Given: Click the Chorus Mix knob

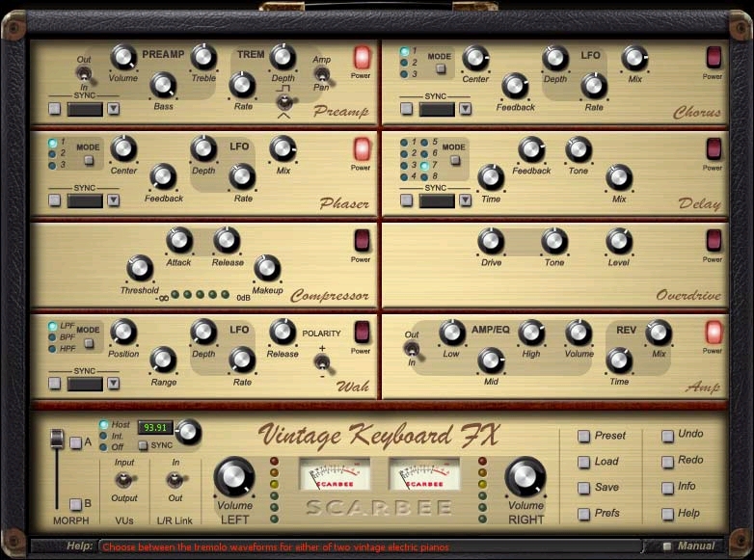Looking at the screenshot, I should [634, 58].
